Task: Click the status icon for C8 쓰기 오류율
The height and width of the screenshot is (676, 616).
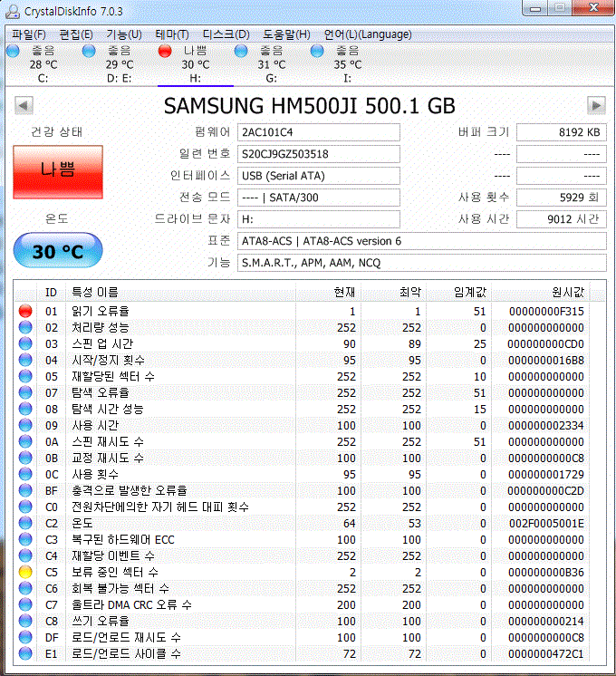Action: 25,621
